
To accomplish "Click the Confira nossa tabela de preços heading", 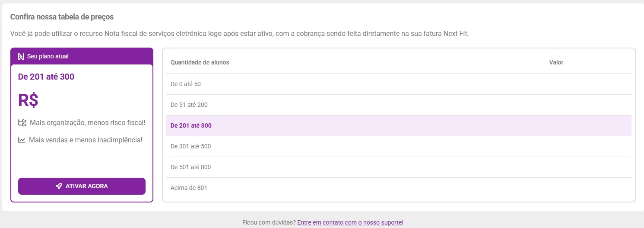I will pos(62,17).
